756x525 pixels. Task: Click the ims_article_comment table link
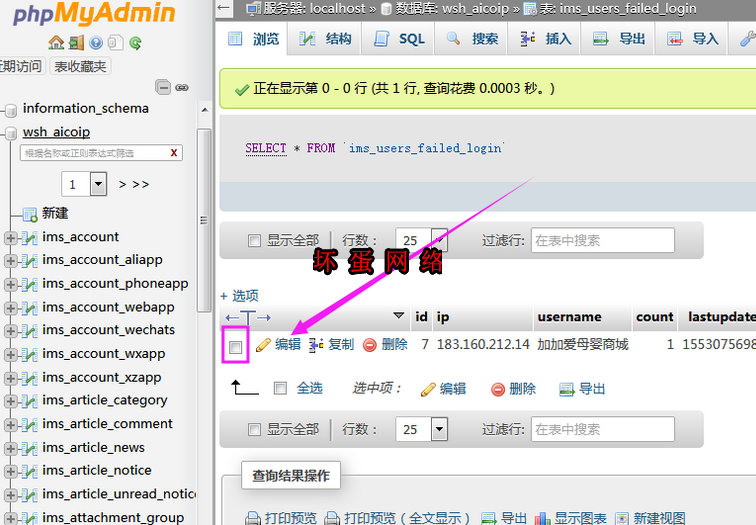tap(107, 424)
